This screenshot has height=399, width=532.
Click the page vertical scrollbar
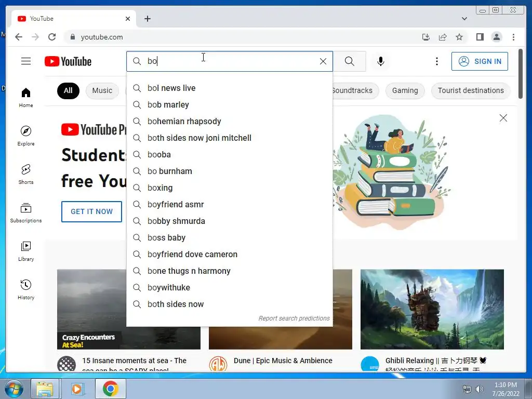(521, 74)
